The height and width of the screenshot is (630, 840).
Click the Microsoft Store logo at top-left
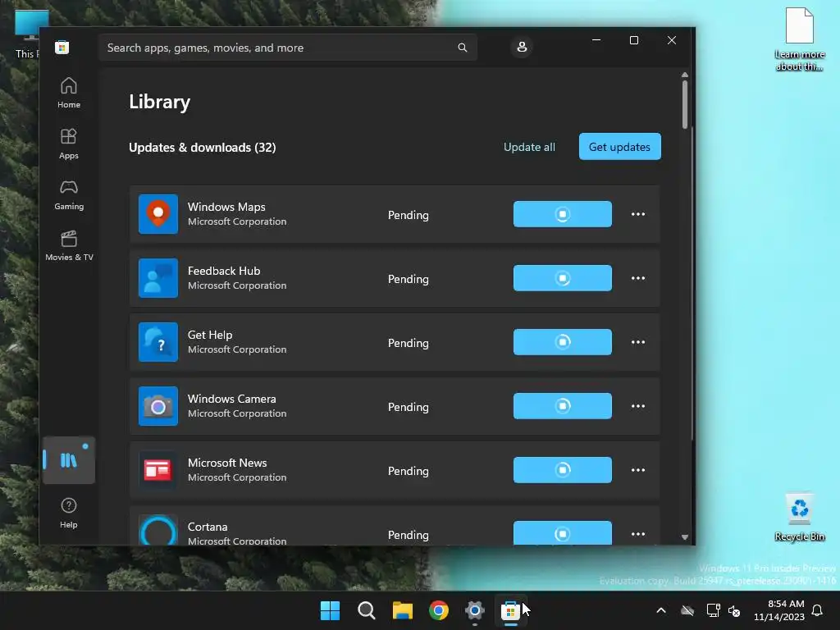(62, 47)
